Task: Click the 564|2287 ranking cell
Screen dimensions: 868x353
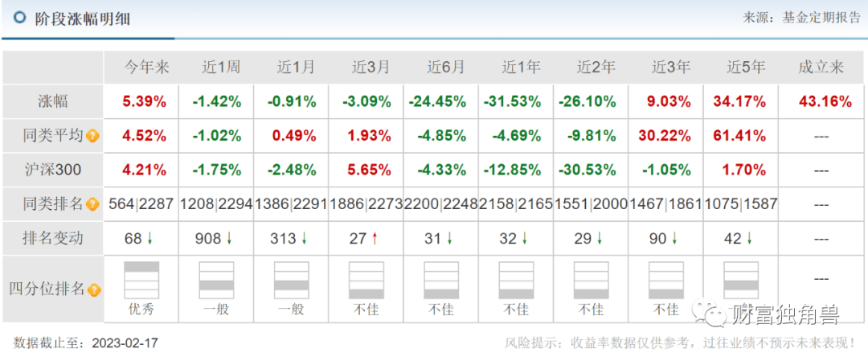Action: coord(141,204)
